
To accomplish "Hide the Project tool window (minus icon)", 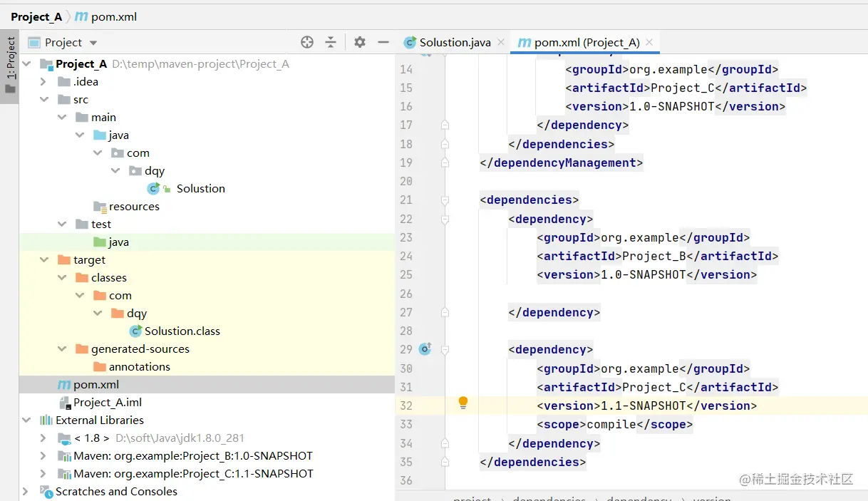I will tap(383, 42).
